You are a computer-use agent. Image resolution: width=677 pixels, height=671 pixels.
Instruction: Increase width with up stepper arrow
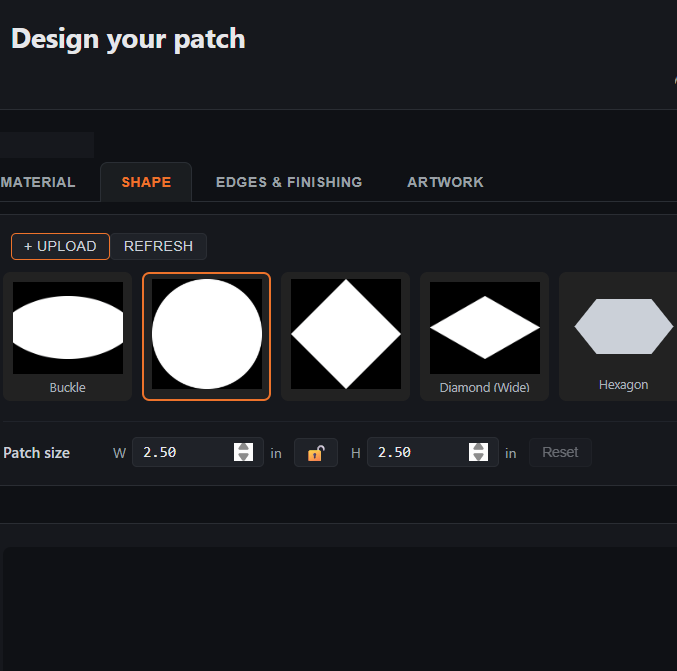(x=244, y=447)
